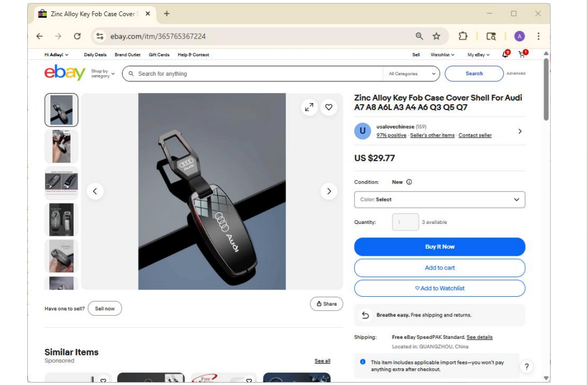Open Chrome three-dot menu

click(538, 36)
